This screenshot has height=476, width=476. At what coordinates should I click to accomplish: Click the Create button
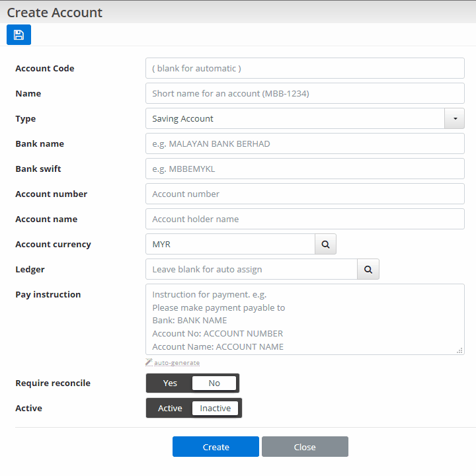click(x=216, y=446)
